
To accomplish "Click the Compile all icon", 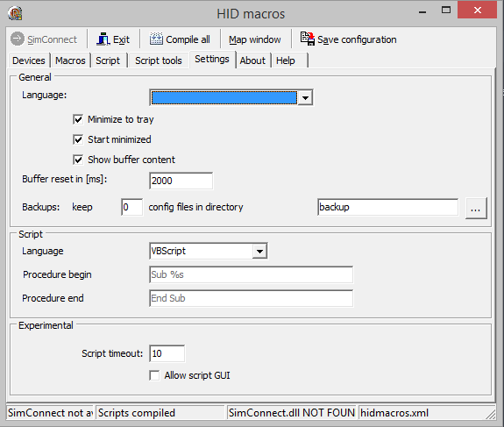I will [x=156, y=39].
